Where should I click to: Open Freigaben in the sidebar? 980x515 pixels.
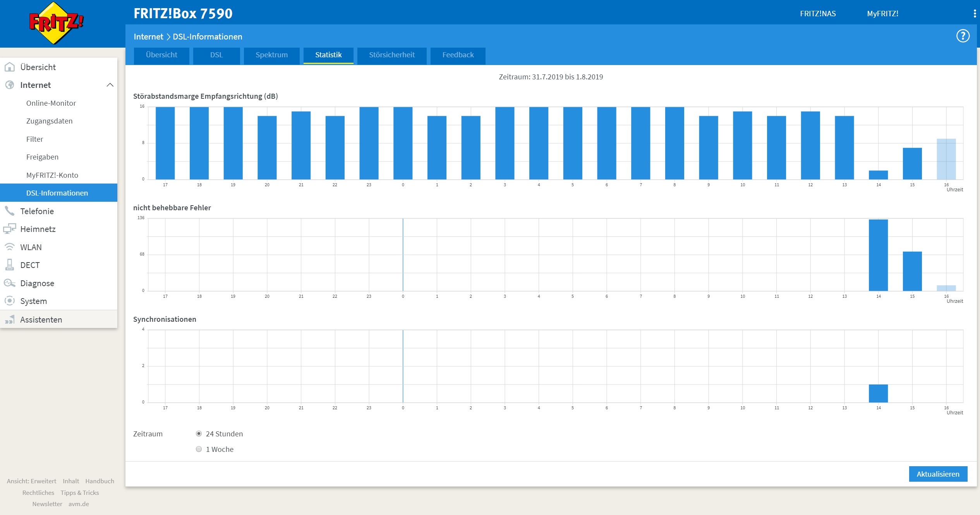tap(58, 157)
